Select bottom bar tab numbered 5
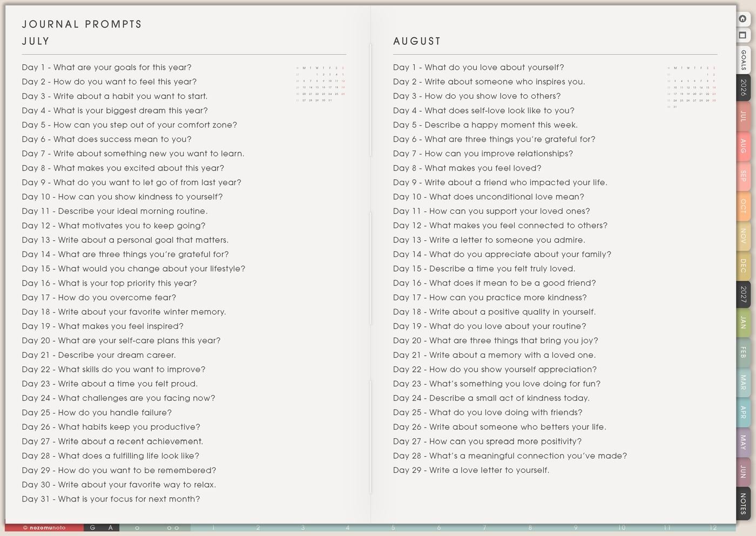Screen dimensions: 756x536 click(x=393, y=528)
